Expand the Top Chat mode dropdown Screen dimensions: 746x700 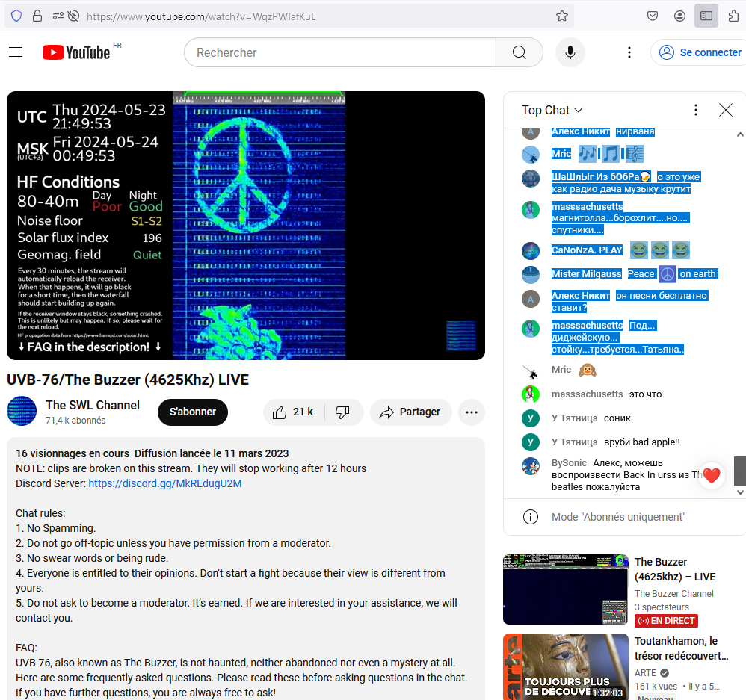click(x=552, y=111)
